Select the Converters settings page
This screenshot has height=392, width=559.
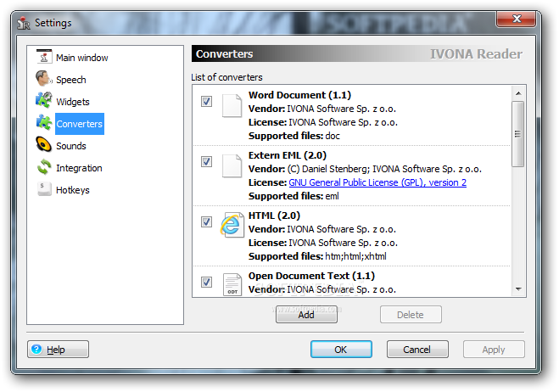79,124
